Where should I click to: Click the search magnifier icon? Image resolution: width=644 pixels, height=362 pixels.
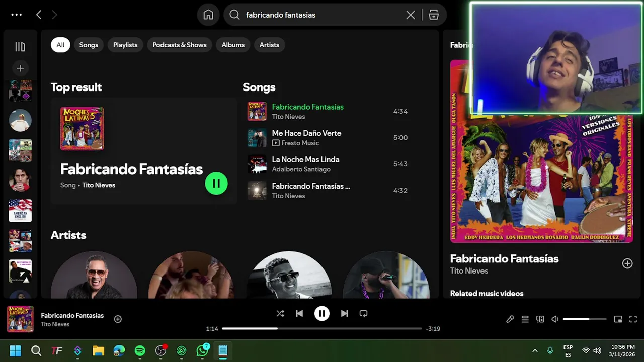234,15
